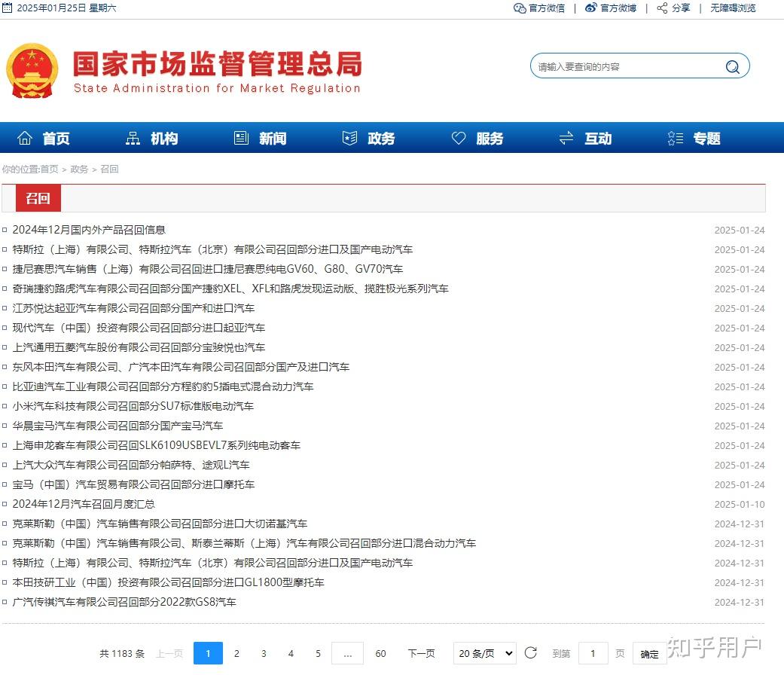Click inside the search input field
Image resolution: width=784 pixels, height=675 pixels.
pos(625,66)
